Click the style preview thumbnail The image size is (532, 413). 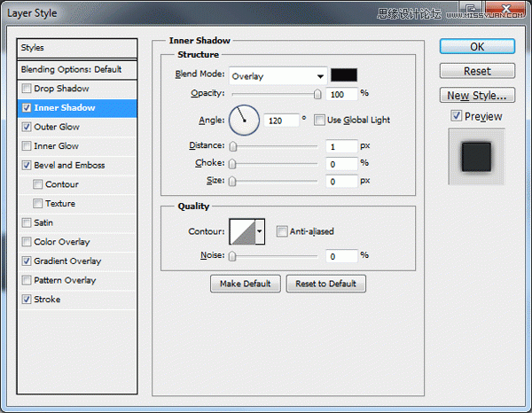(x=476, y=156)
